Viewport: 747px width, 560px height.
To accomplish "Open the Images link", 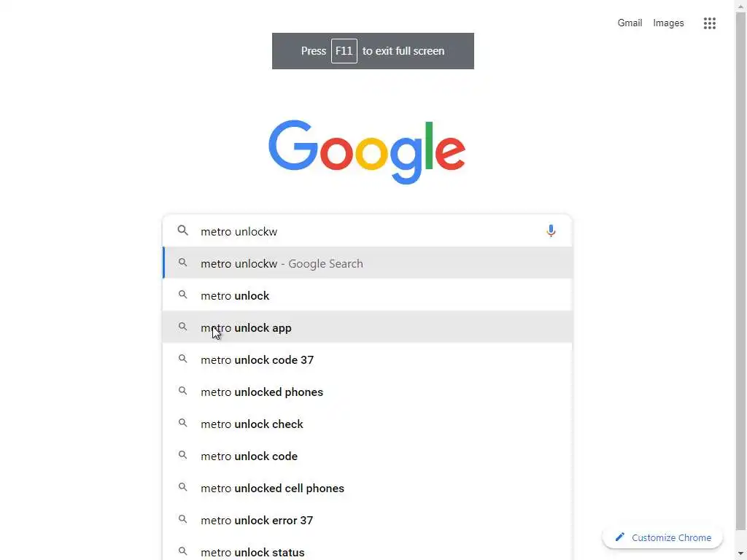I will pyautogui.click(x=668, y=23).
